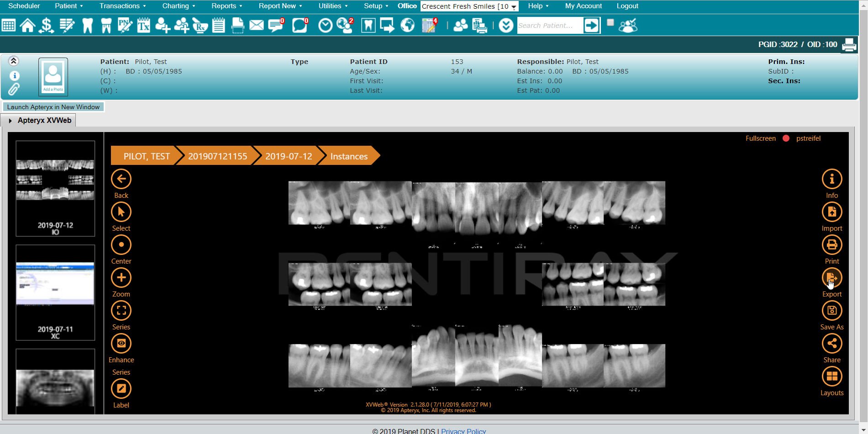Open the text messages icon with badge
The image size is (868, 434).
pyautogui.click(x=276, y=25)
